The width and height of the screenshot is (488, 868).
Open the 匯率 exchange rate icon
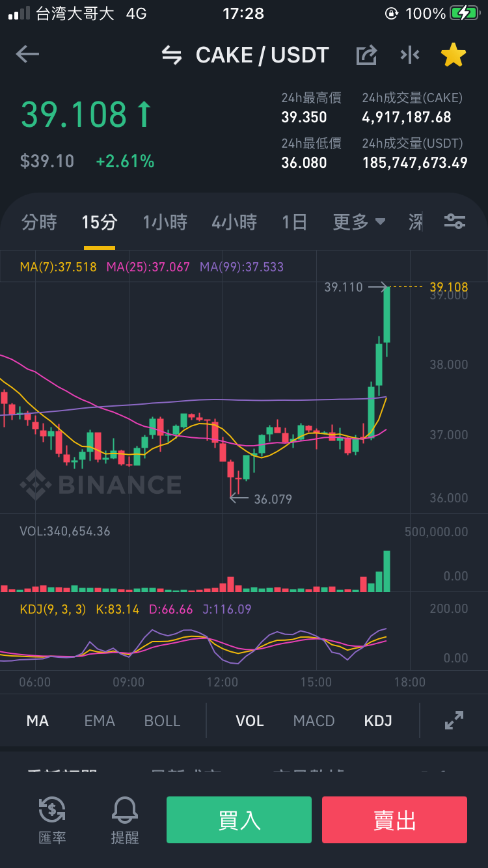[52, 820]
